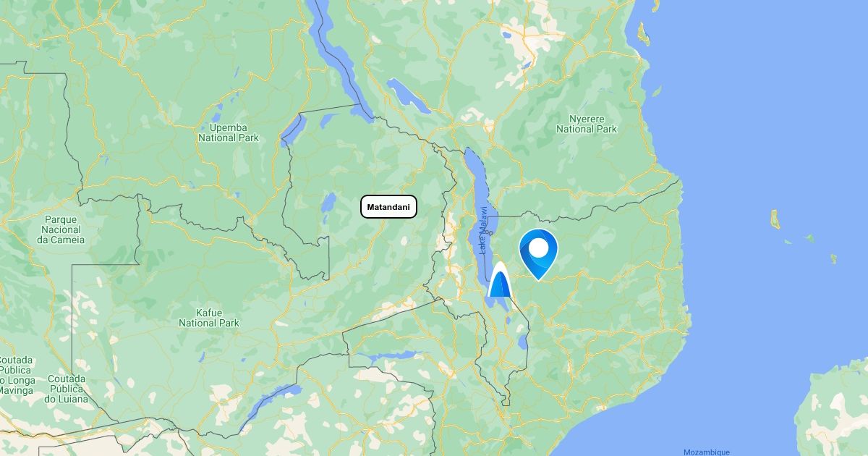This screenshot has width=868, height=456.
Task: Click Lake Bangweulu, northwest of the Matandani label
Action: point(328,202)
